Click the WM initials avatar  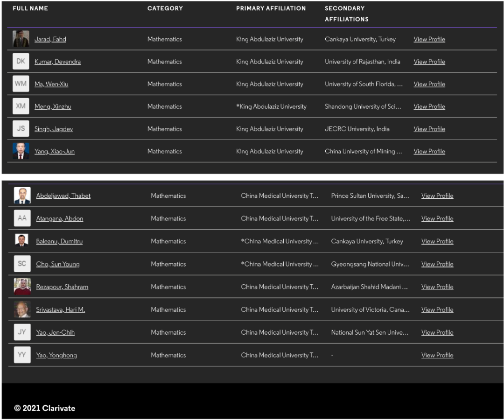click(x=21, y=84)
